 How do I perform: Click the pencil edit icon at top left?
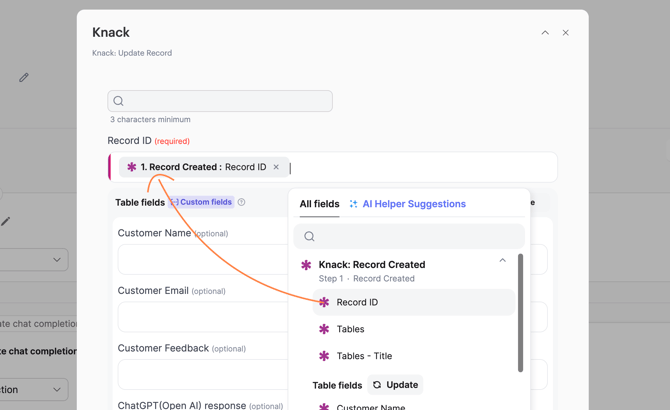click(x=24, y=77)
